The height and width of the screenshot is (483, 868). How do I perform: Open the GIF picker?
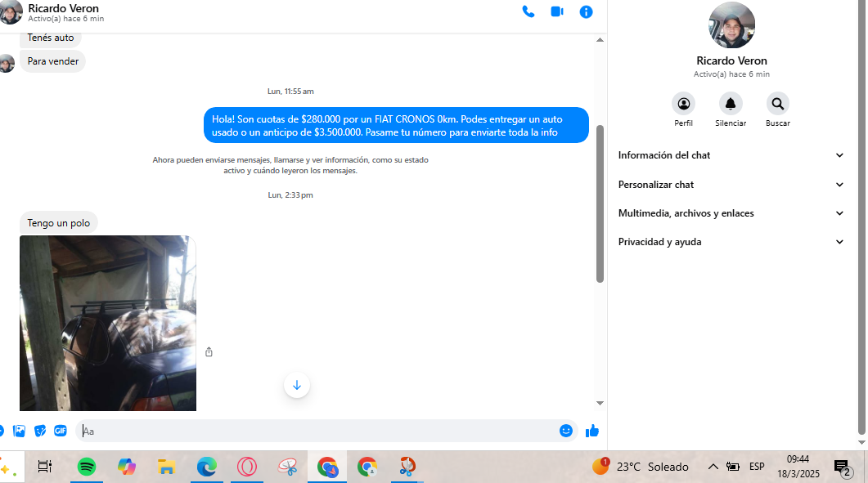click(61, 431)
